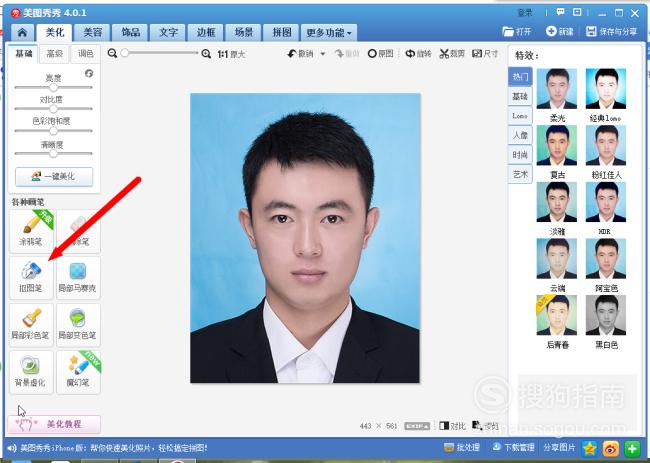Select the 人像 effects category
650x463 pixels.
pyautogui.click(x=520, y=135)
